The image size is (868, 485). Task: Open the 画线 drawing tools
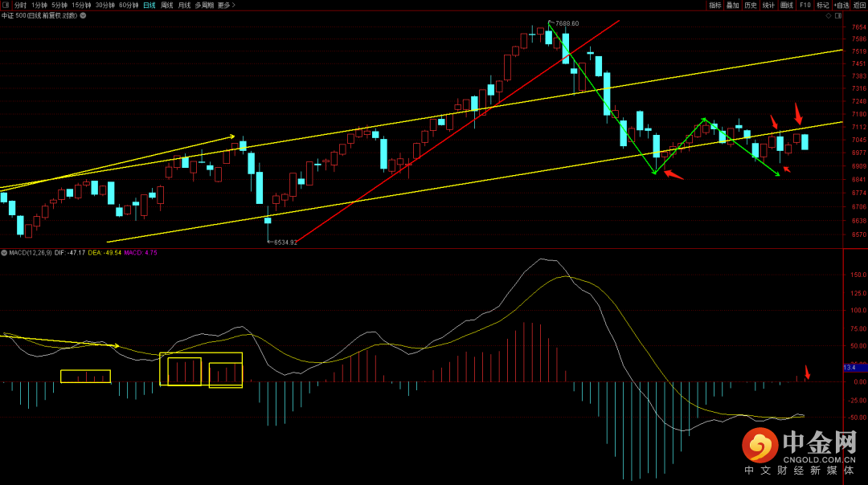point(787,5)
